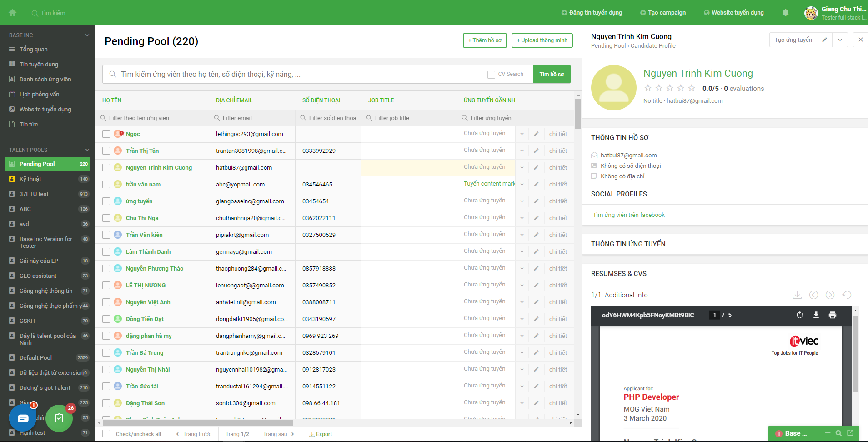Open notifications bell
The height and width of the screenshot is (442, 868).
(785, 13)
